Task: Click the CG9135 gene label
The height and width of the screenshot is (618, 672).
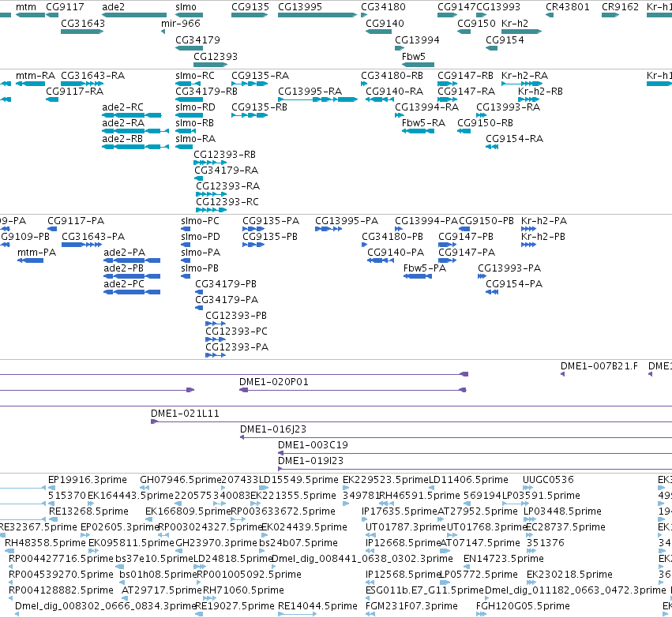Action: 250,7
